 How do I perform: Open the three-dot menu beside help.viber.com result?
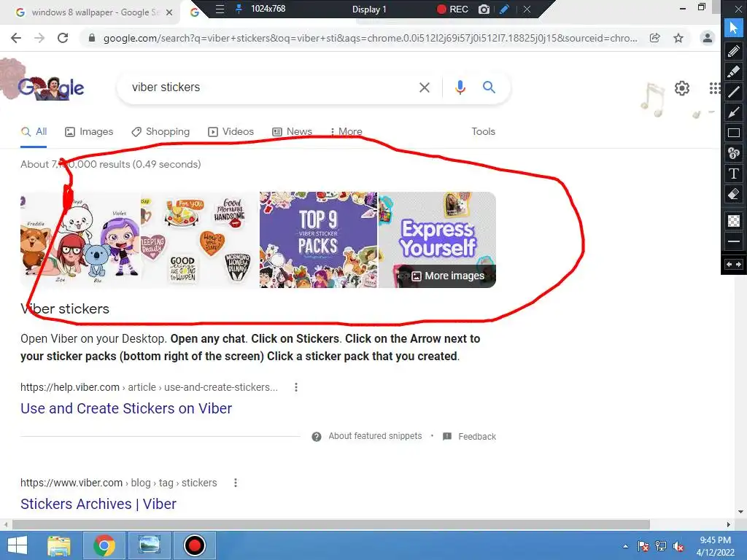[x=296, y=387]
